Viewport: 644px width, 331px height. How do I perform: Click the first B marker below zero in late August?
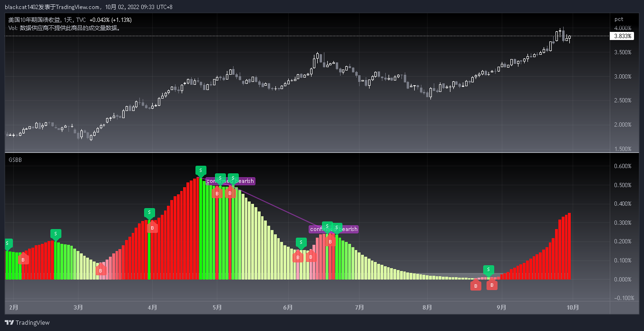point(475,285)
